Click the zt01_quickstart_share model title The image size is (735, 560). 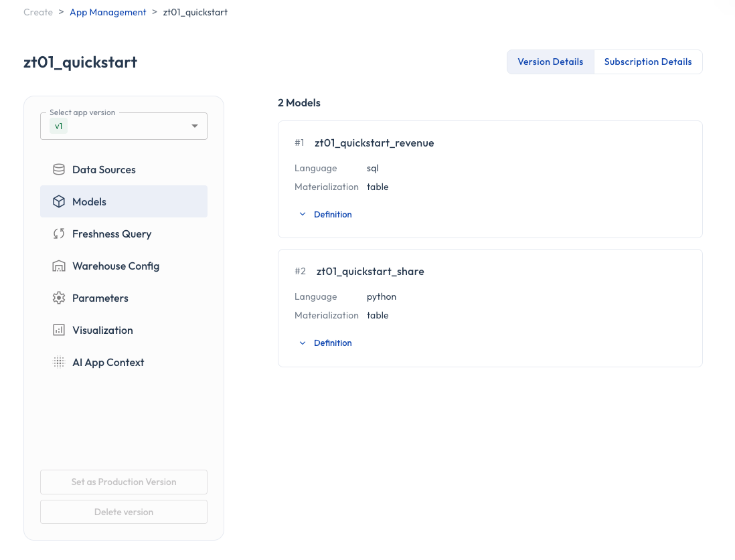370,272
